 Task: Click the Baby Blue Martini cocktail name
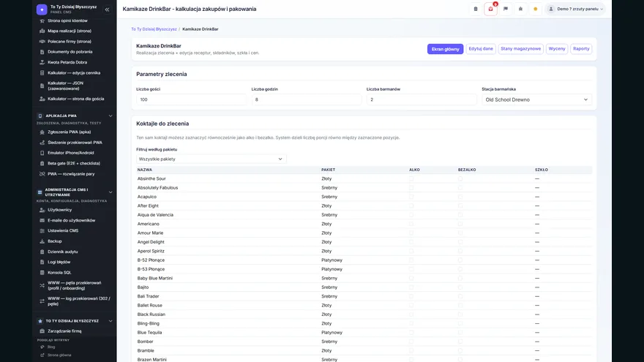point(155,279)
